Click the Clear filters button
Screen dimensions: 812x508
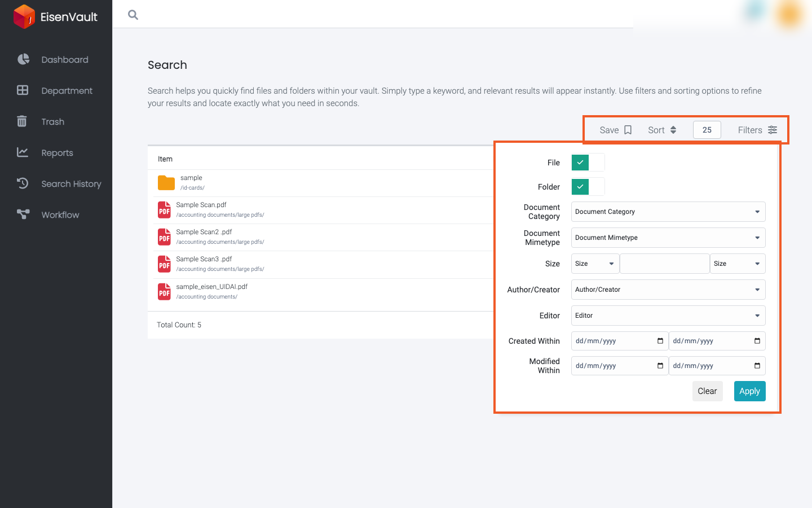click(707, 391)
